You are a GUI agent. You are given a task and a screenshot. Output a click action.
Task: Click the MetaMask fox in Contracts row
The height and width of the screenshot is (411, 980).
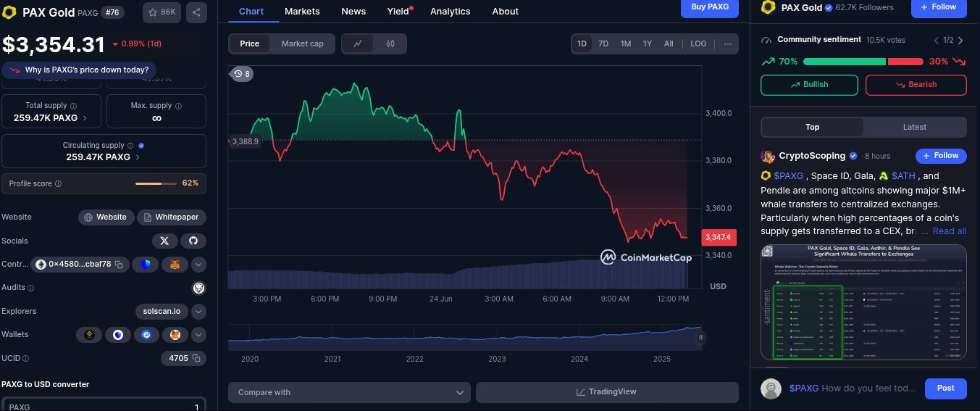click(x=175, y=265)
